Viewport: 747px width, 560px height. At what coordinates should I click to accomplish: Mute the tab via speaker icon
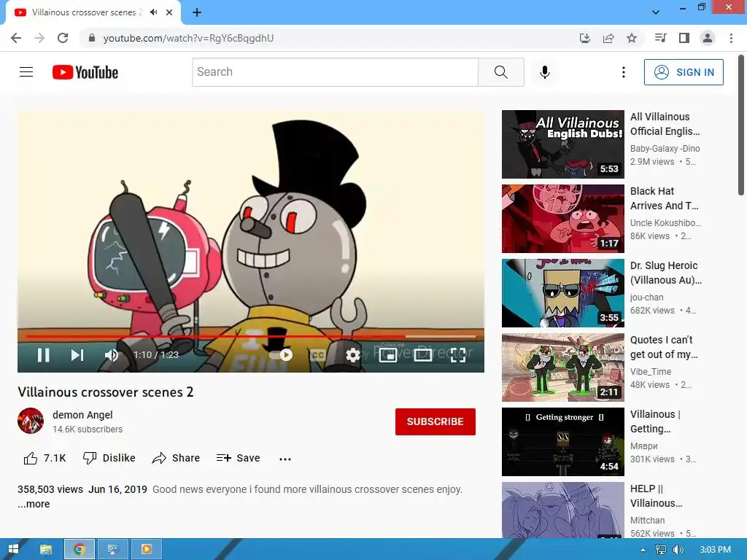tap(153, 12)
